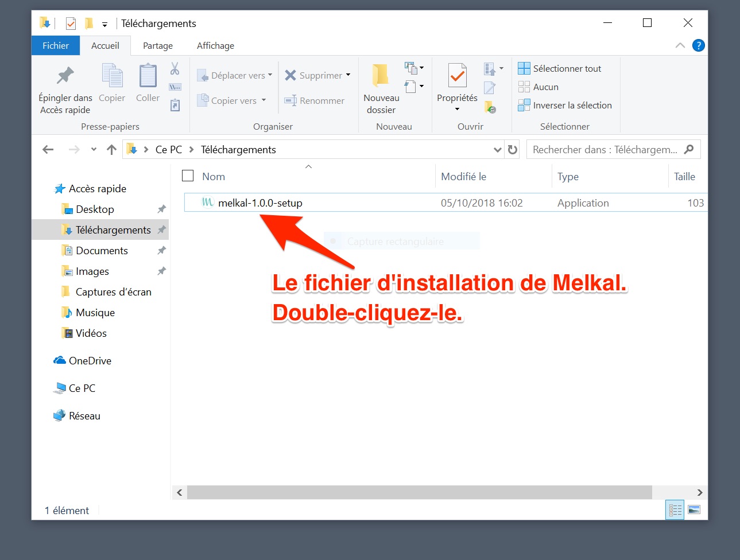This screenshot has height=560, width=740.
Task: Click Sélectionner tout
Action: coord(560,68)
